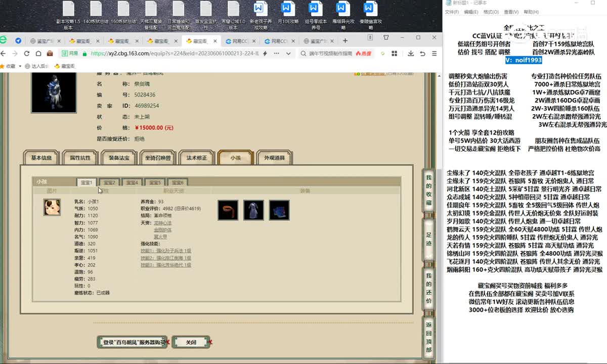Open the 月10E攻略 desktop document

tap(287, 15)
